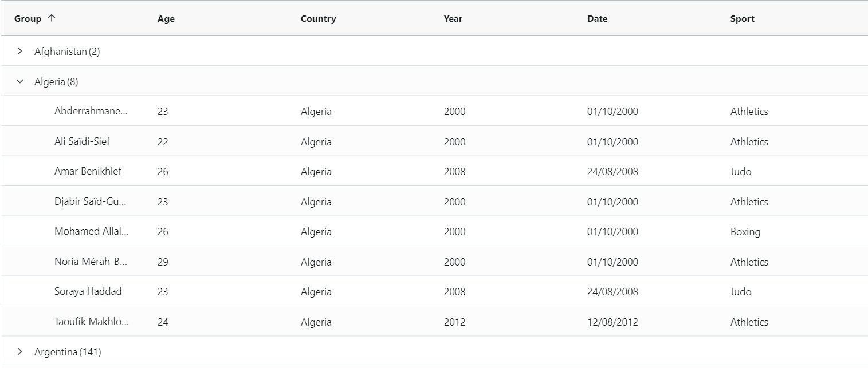
Task: Select the Ali Saïdi-Sief row
Action: (x=82, y=141)
